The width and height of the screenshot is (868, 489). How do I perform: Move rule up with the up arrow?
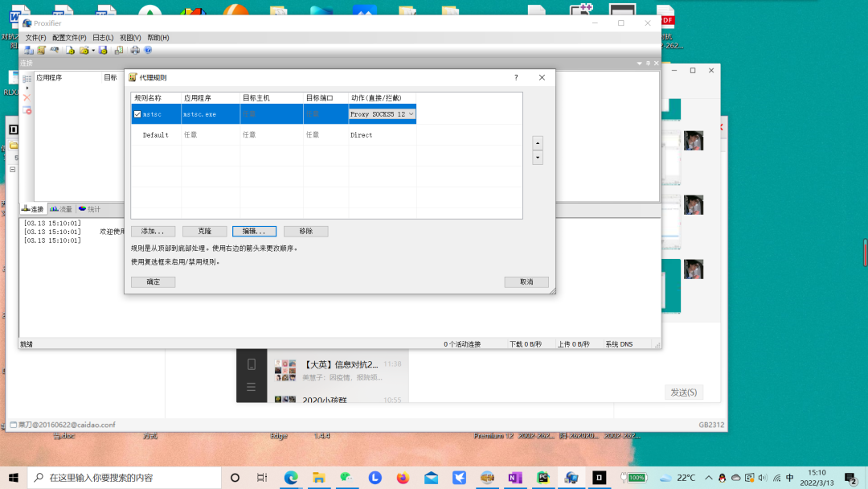[538, 143]
